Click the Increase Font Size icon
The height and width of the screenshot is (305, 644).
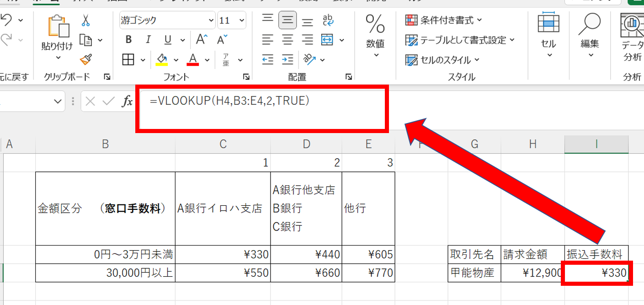(202, 39)
